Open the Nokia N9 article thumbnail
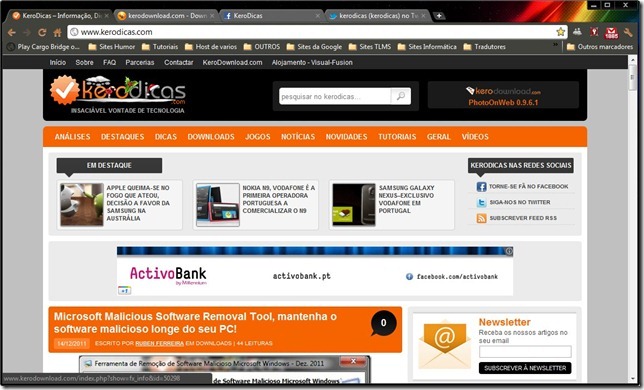 click(218, 204)
